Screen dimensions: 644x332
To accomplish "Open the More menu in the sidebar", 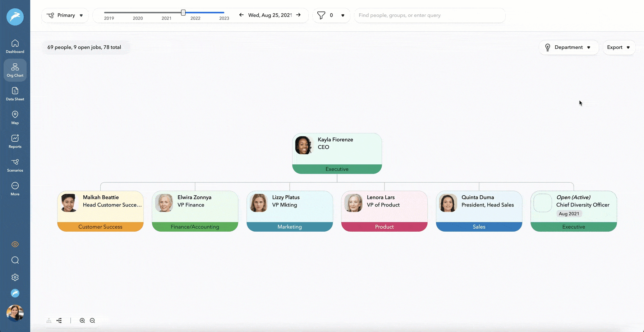I will coord(15,188).
